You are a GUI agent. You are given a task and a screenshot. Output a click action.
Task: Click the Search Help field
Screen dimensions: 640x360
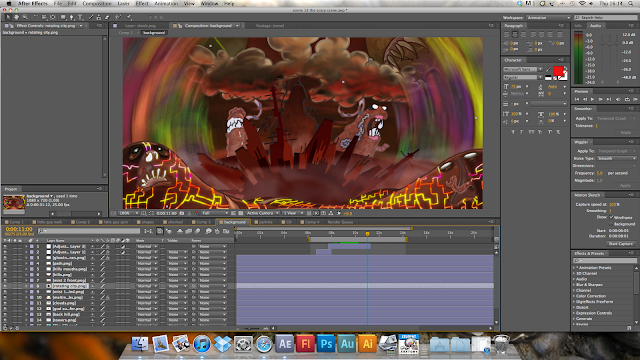pyautogui.click(x=606, y=18)
